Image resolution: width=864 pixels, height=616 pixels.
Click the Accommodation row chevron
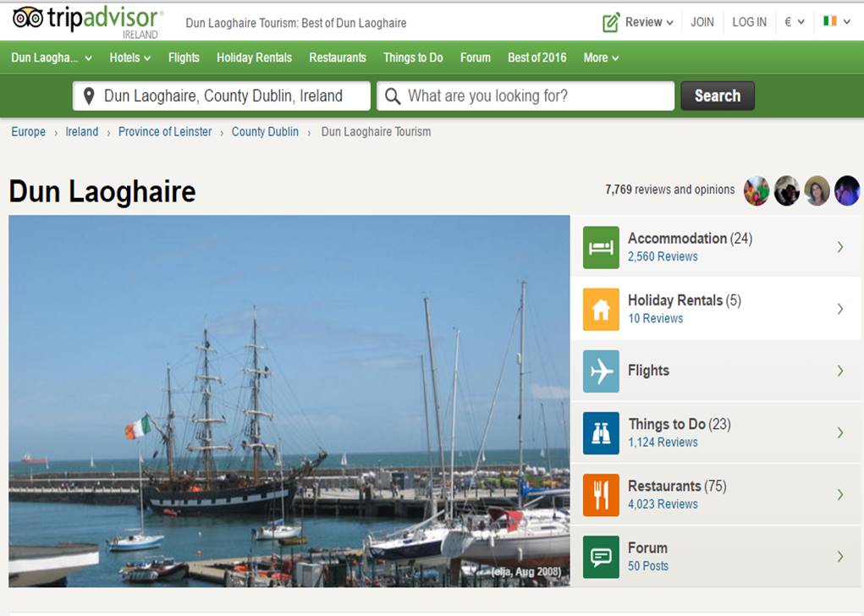[840, 247]
